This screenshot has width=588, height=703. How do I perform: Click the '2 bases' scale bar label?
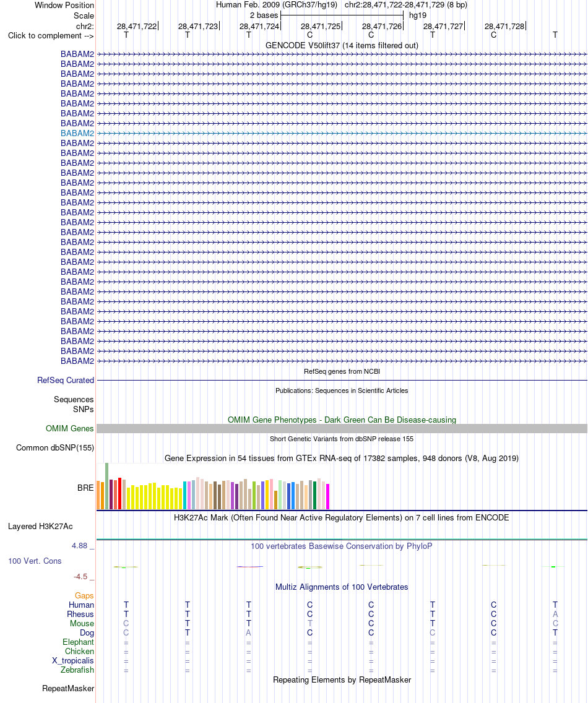tap(264, 15)
